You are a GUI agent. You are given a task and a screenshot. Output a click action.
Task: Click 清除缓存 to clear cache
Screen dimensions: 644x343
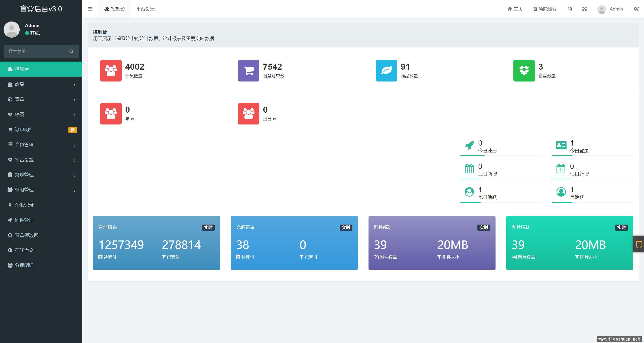pyautogui.click(x=545, y=9)
